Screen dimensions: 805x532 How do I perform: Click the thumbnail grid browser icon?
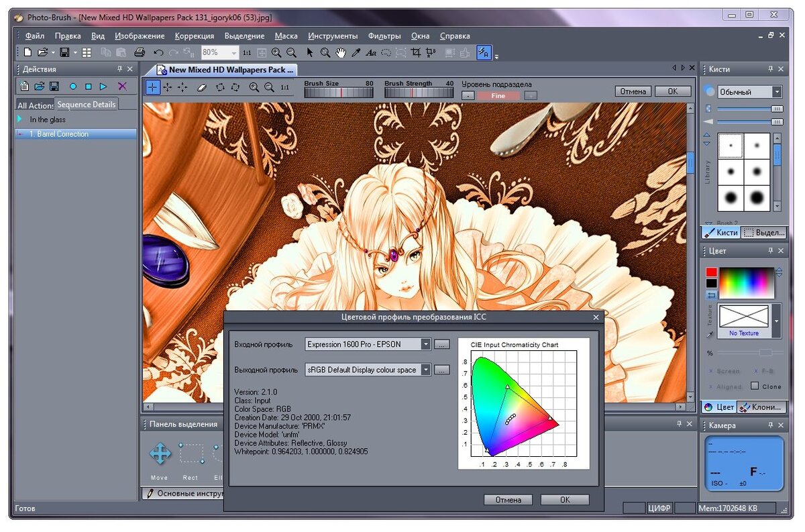click(87, 52)
